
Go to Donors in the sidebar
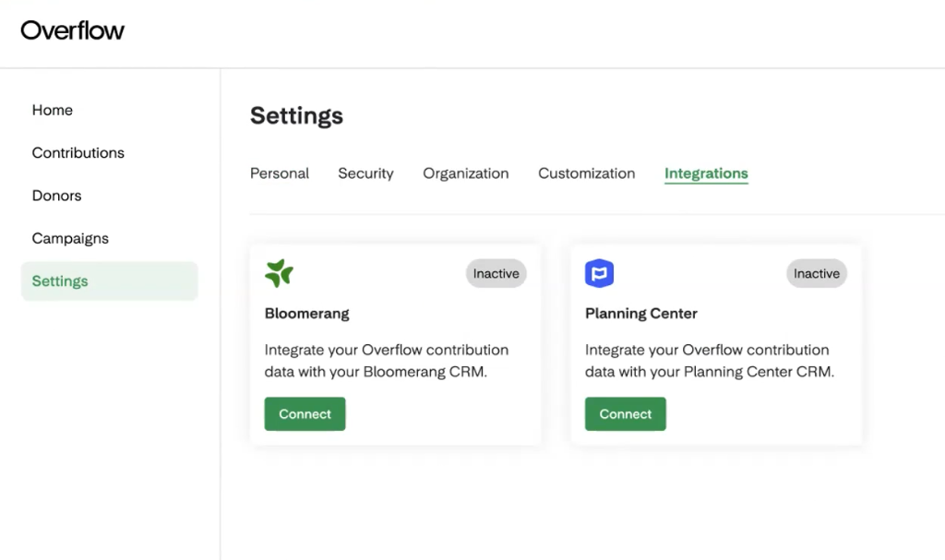click(57, 196)
